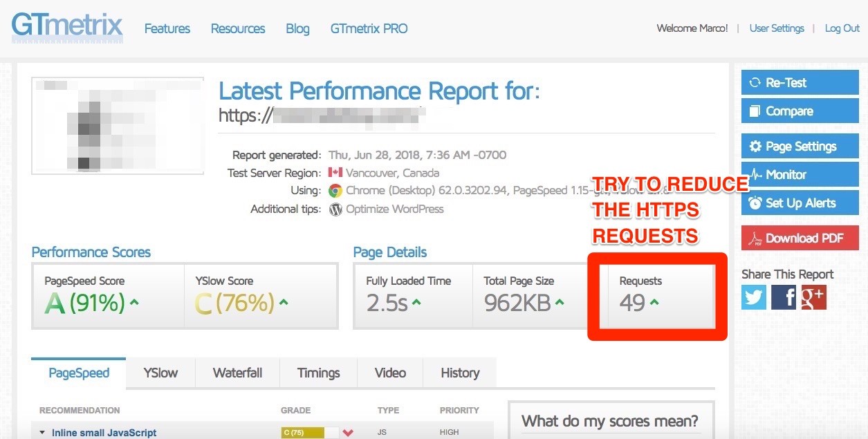The height and width of the screenshot is (439, 868).
Task: Click Set Up Alerts button
Action: point(800,203)
